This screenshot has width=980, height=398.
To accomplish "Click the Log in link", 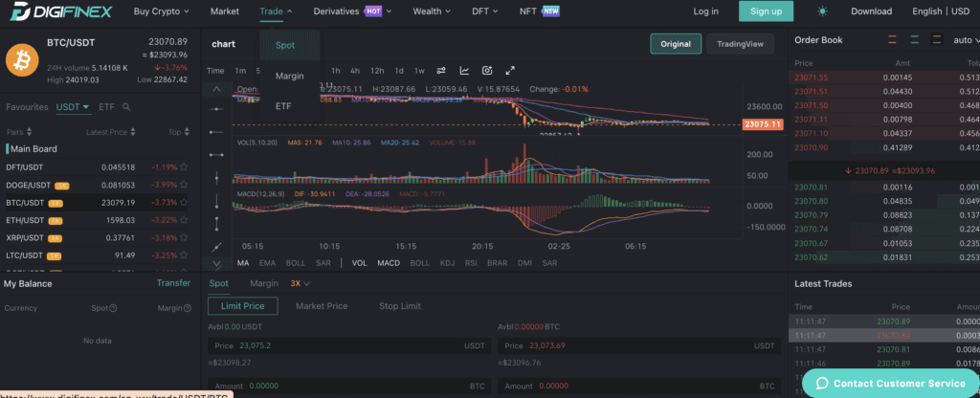I will (705, 11).
